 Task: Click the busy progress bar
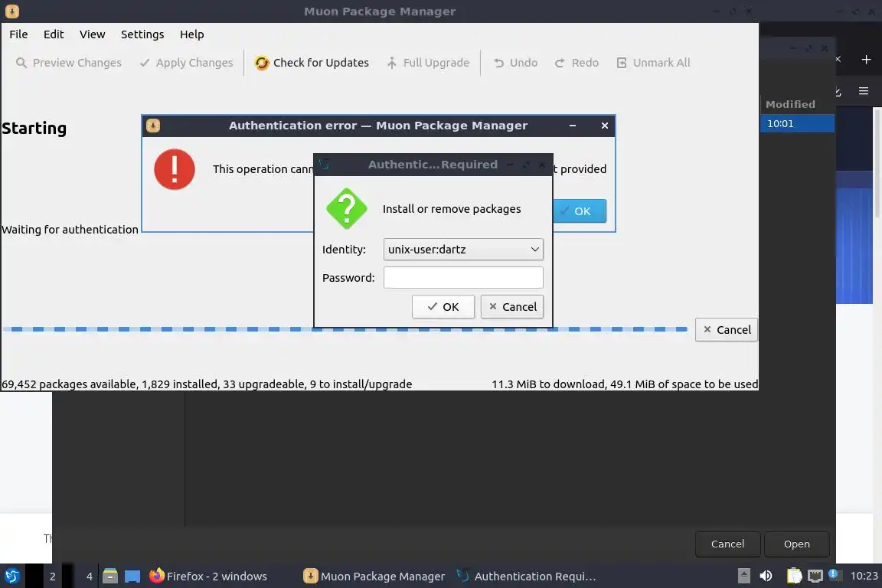pyautogui.click(x=345, y=329)
